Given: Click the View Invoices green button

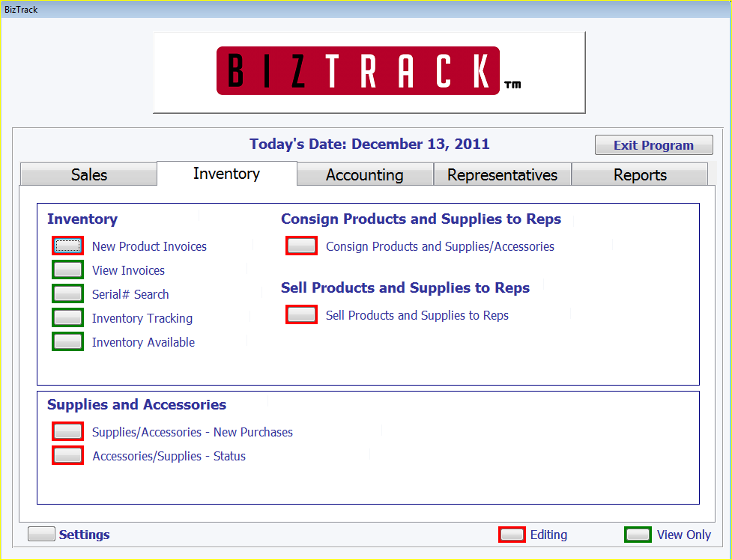Looking at the screenshot, I should pos(67,270).
